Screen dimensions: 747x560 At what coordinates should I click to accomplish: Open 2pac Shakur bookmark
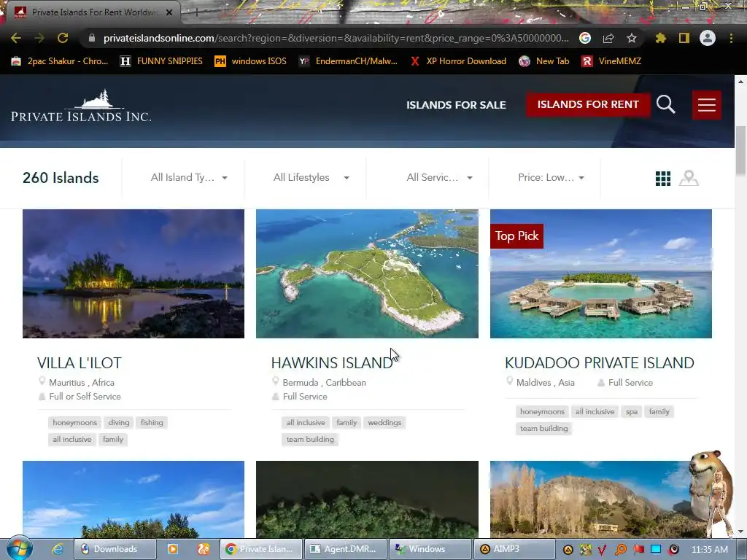tap(60, 61)
